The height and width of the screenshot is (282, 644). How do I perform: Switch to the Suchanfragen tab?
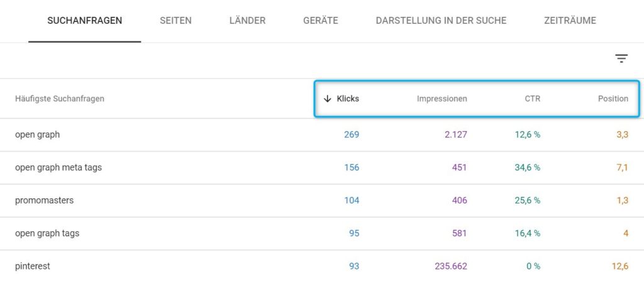pyautogui.click(x=85, y=21)
